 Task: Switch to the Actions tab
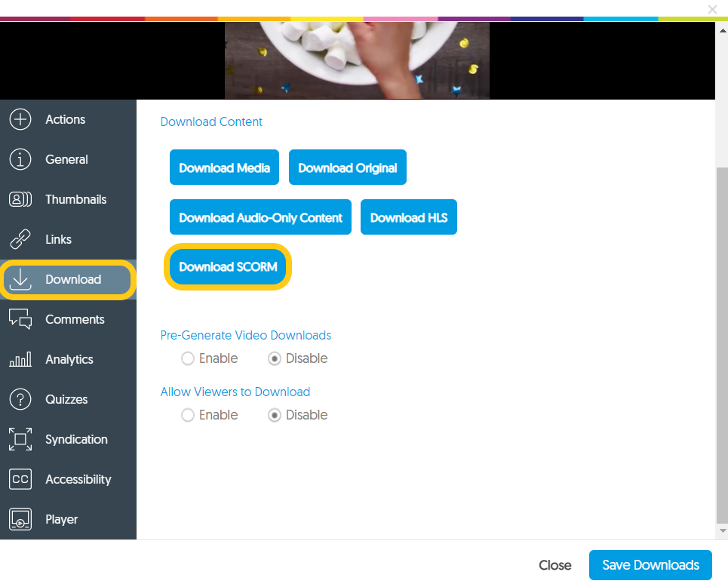pyautogui.click(x=68, y=119)
